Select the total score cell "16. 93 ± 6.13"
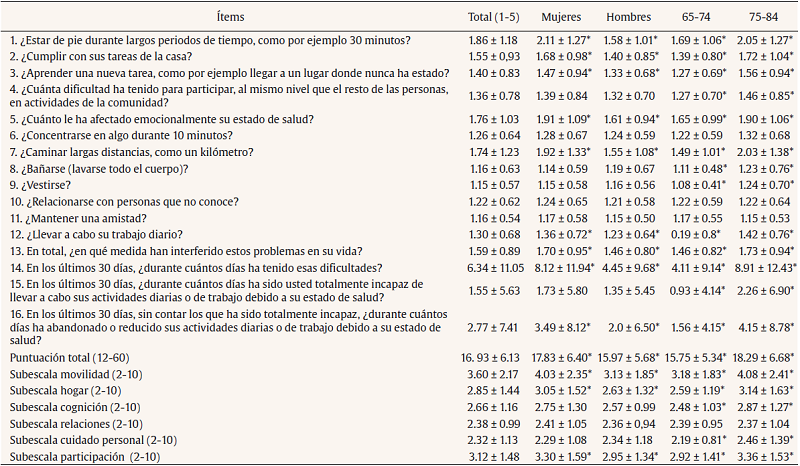Viewport: 800px width, 466px height. (x=493, y=356)
